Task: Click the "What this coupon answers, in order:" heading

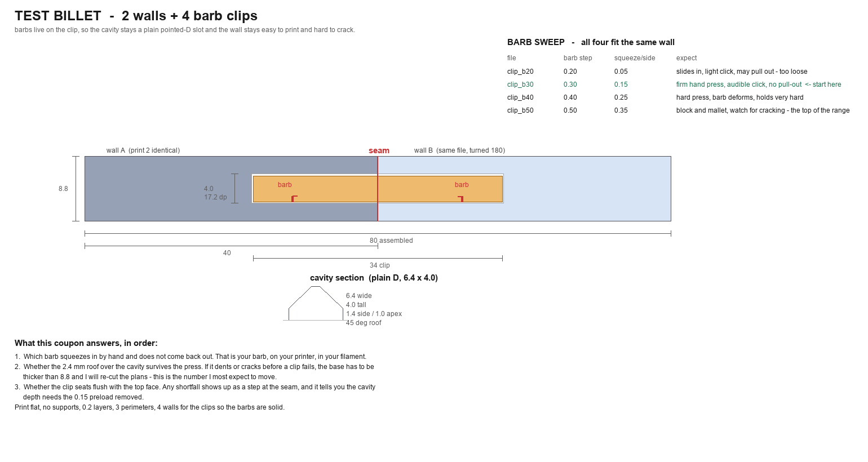Action: (x=86, y=343)
